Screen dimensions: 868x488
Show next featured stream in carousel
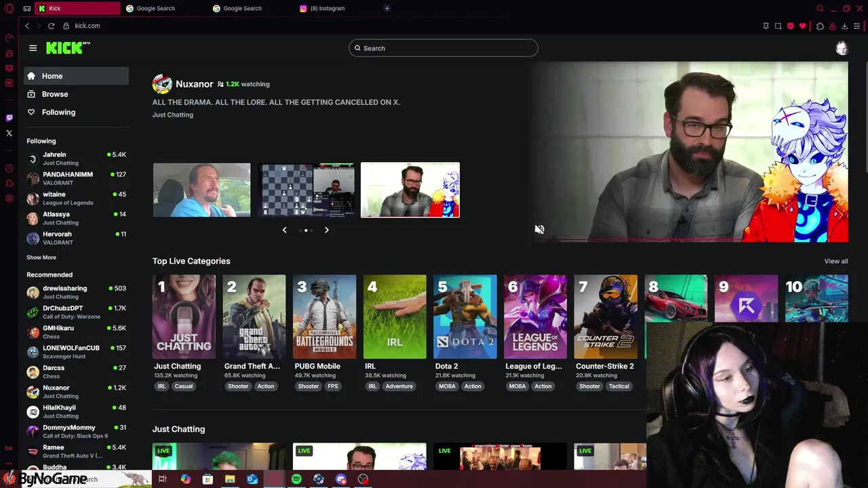coord(326,230)
